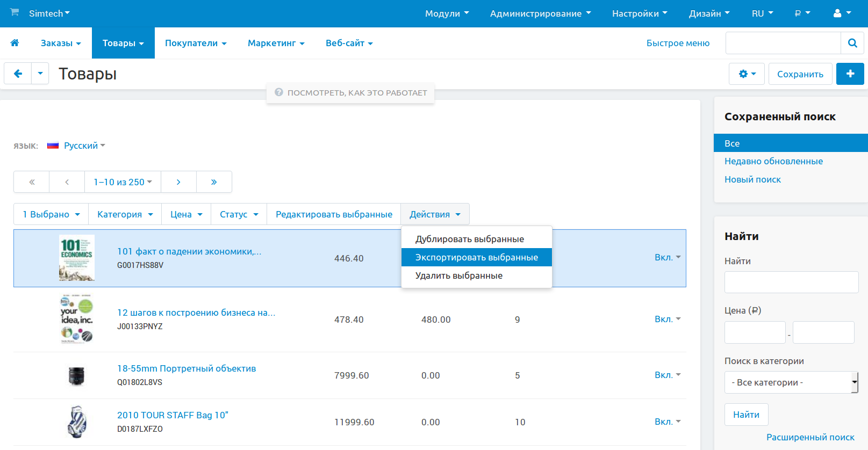The width and height of the screenshot is (868, 450).
Task: Go to the home dashboard icon
Action: click(x=15, y=43)
